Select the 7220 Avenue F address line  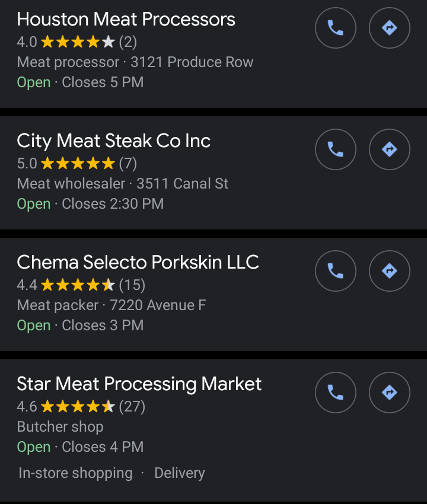(158, 305)
